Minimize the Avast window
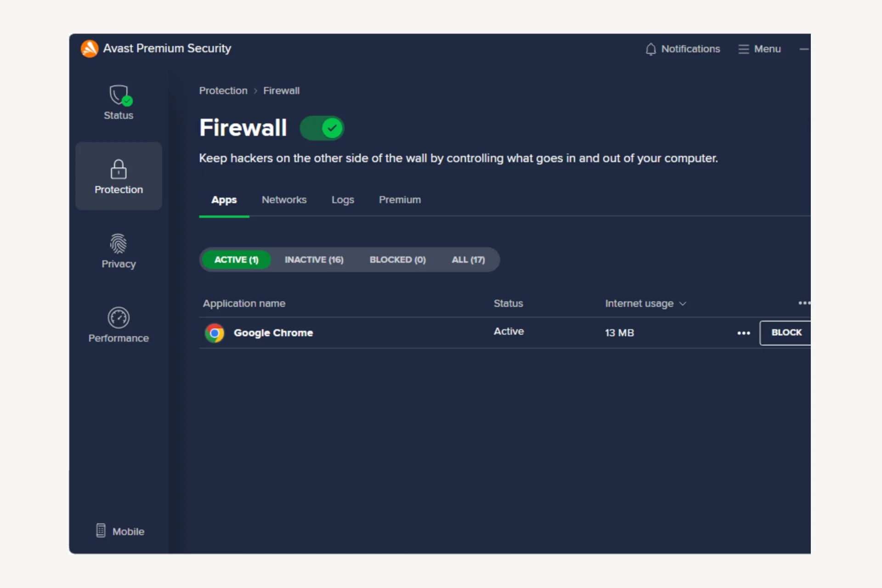Screen dimensions: 882x588 [804, 49]
